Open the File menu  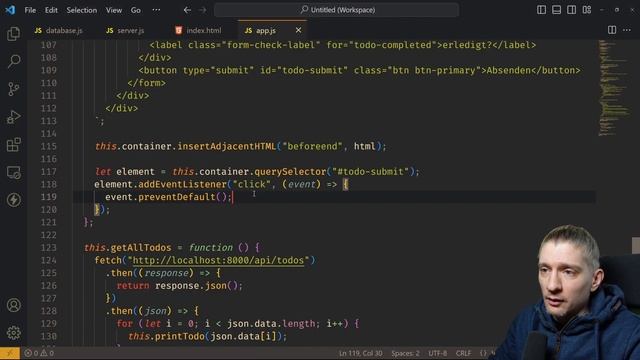click(30, 10)
